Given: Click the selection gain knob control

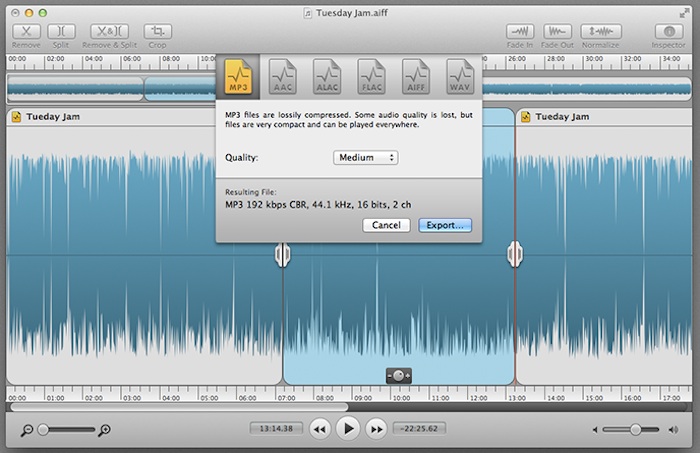Looking at the screenshot, I should tap(399, 376).
